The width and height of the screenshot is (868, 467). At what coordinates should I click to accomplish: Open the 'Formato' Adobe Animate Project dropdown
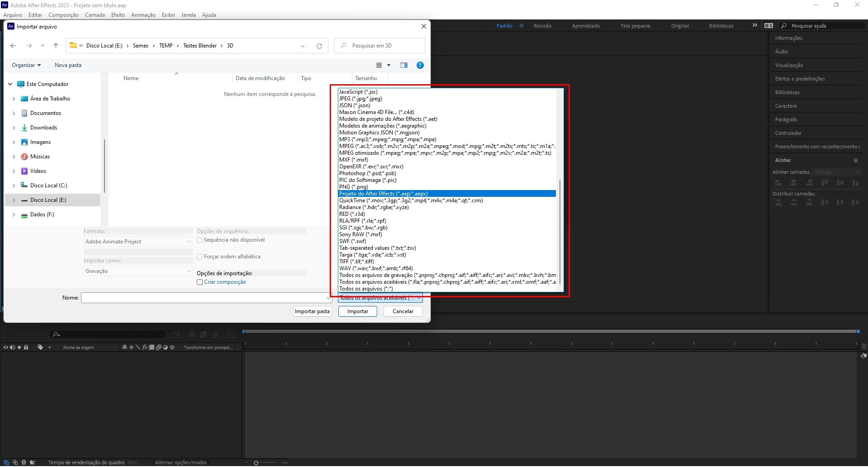(138, 242)
